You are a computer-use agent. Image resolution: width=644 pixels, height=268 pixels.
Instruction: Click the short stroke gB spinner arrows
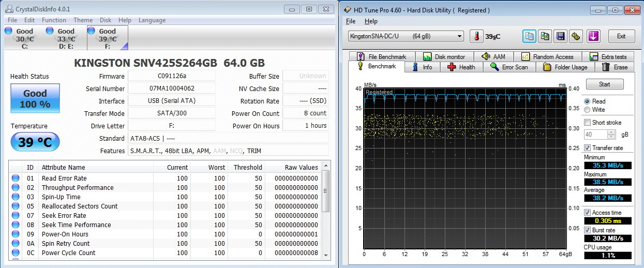611,135
